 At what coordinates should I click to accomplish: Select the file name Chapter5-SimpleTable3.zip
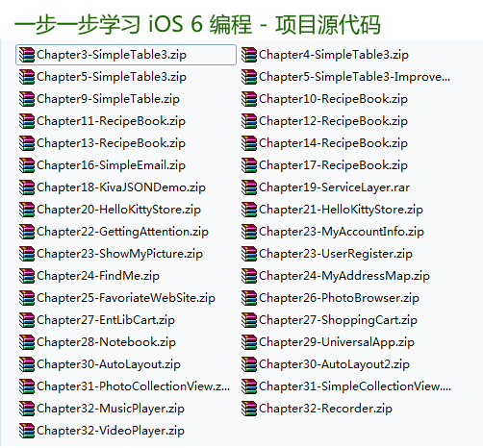pos(112,77)
